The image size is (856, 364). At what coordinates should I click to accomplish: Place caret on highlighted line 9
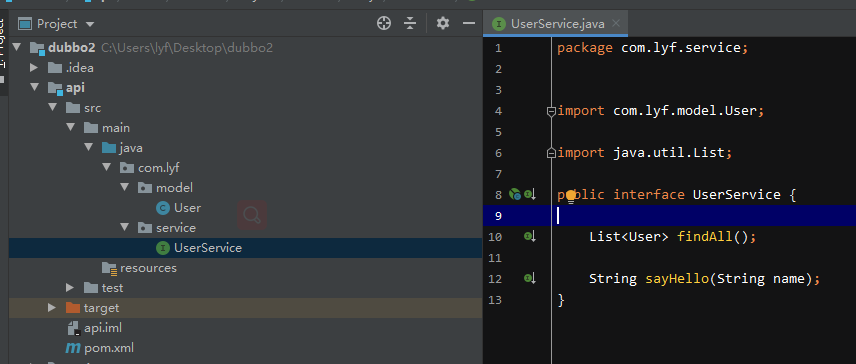pyautogui.click(x=669, y=216)
